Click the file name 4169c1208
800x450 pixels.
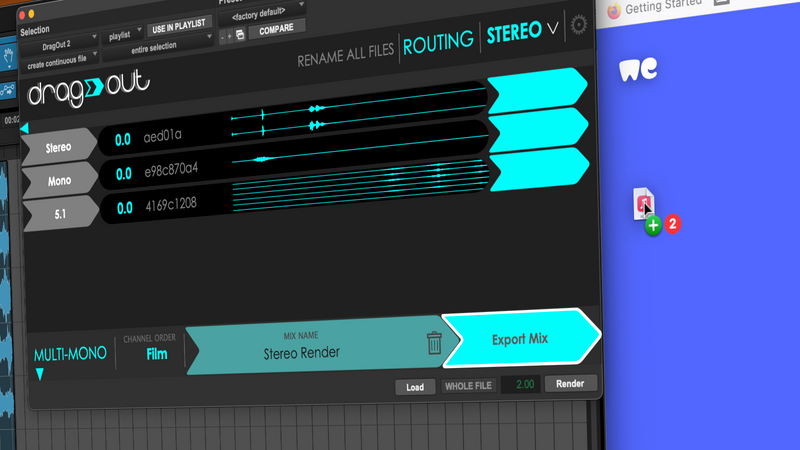point(171,205)
